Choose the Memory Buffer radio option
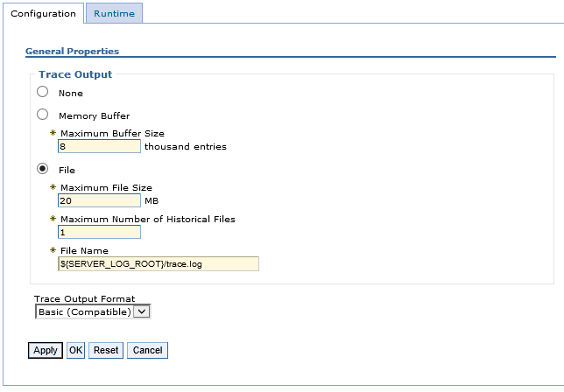This screenshot has height=392, width=564. tap(42, 115)
